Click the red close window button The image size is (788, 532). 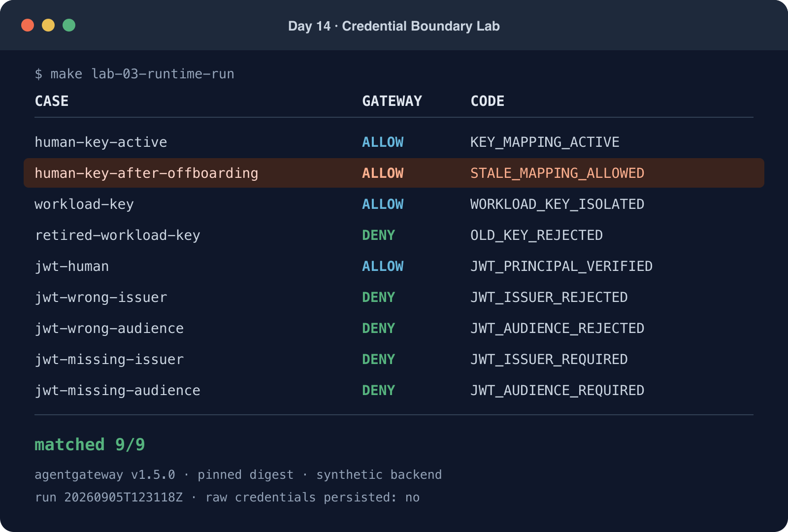pos(28,25)
